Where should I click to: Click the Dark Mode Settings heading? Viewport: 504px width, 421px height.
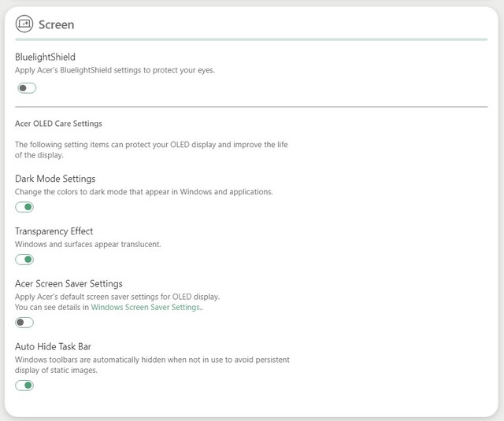point(55,179)
